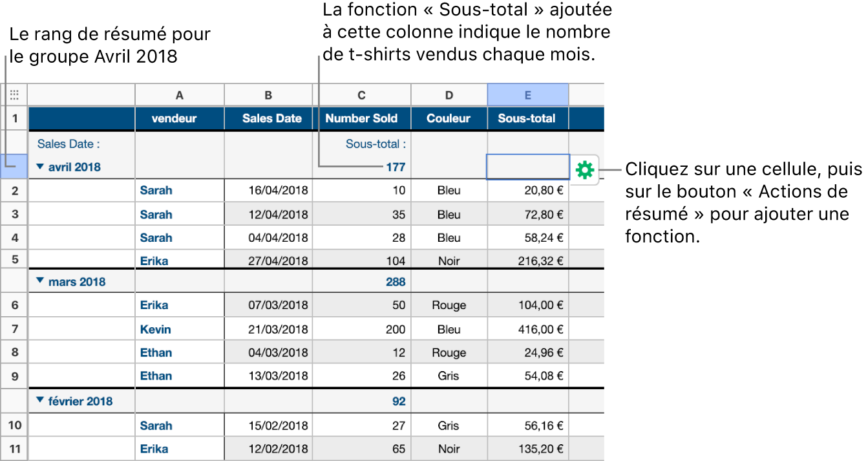The image size is (868, 461).
Task: Select column header A
Action: (180, 94)
